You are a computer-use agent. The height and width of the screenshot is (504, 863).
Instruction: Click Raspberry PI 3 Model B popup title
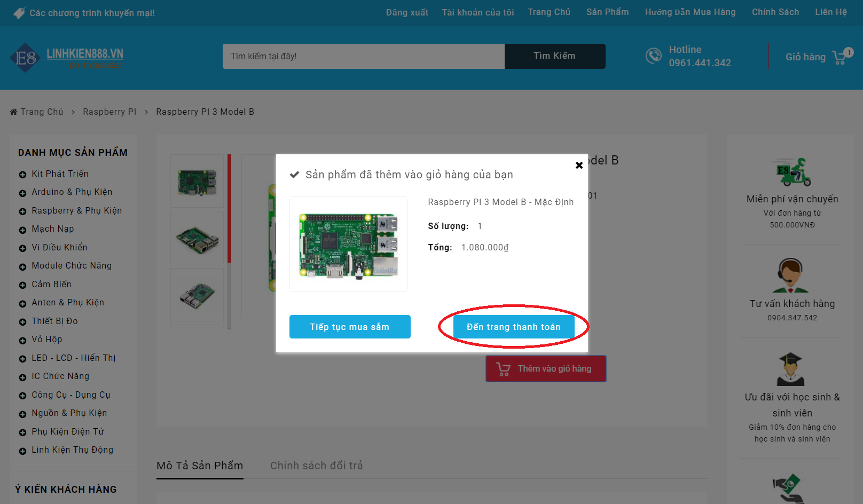[x=501, y=202]
